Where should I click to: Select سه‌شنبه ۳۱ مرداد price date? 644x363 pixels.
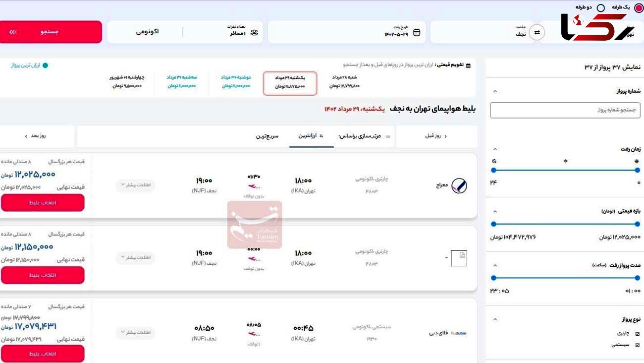pyautogui.click(x=182, y=82)
